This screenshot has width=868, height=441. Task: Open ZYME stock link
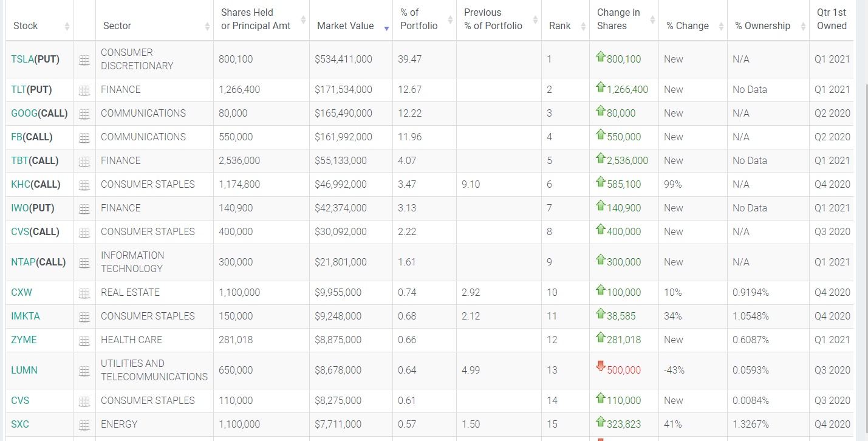[x=24, y=340]
